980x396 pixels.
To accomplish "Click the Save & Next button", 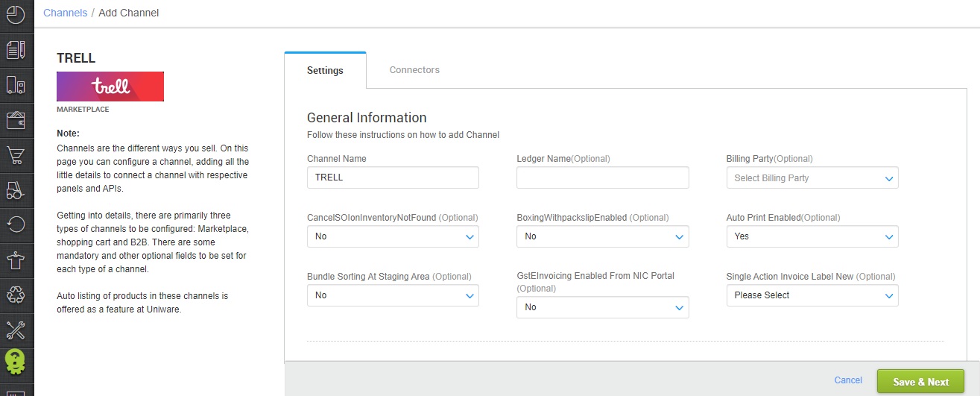I will pyautogui.click(x=920, y=382).
